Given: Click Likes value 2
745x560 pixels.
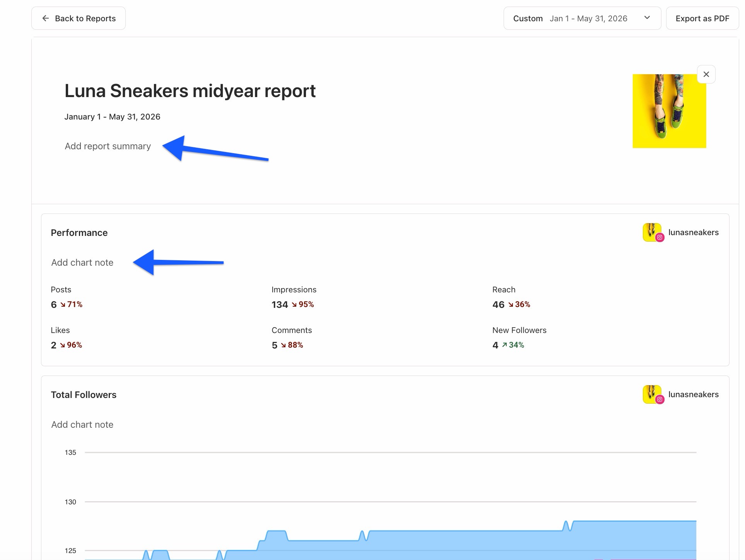Looking at the screenshot, I should pos(53,345).
